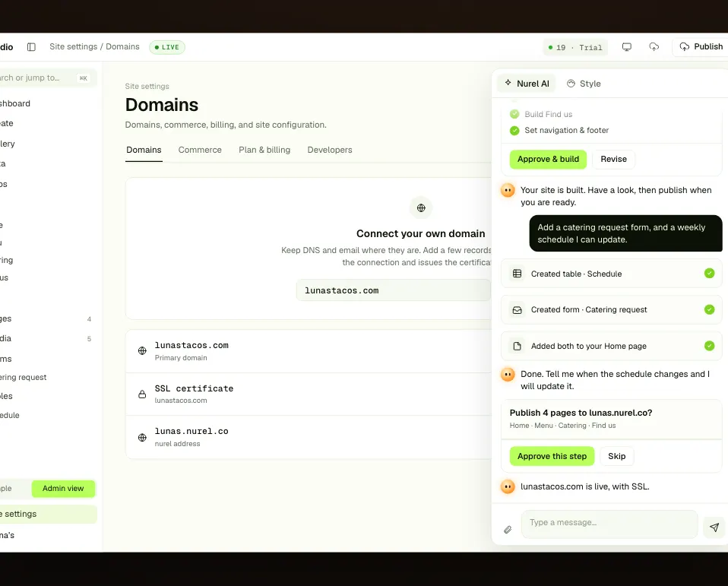Click the avatar next to 'lunastacos.com is live'
Image resolution: width=728 pixels, height=586 pixels.
click(x=508, y=486)
